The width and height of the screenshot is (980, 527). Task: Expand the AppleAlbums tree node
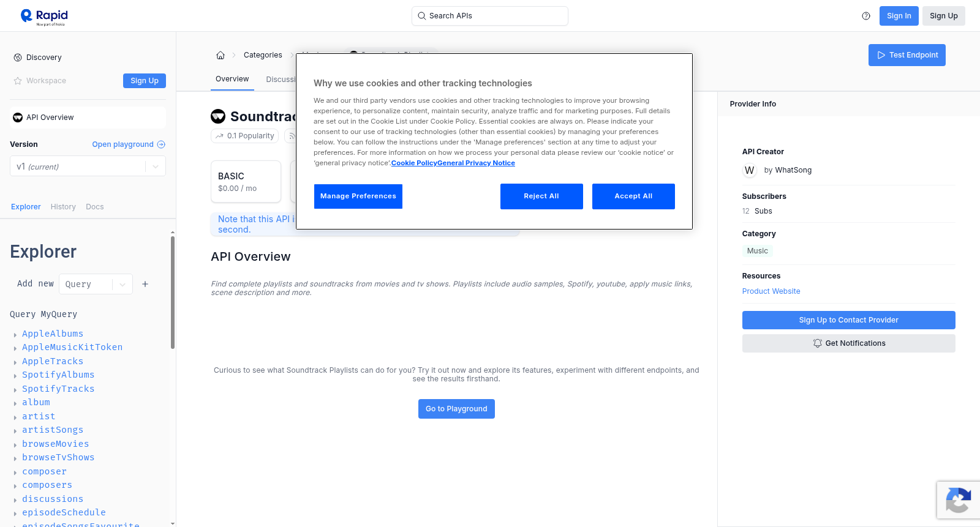15,335
